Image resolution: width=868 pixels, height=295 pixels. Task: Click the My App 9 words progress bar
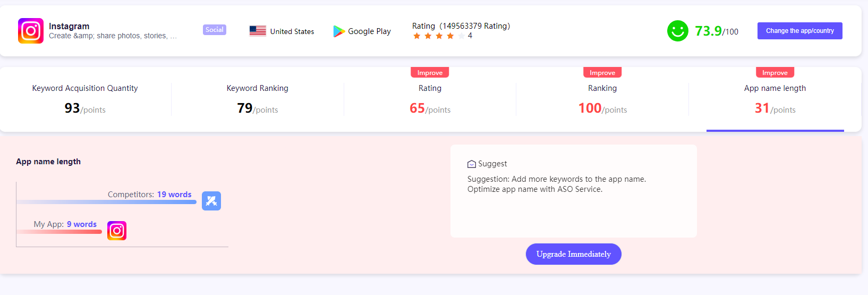(x=59, y=232)
